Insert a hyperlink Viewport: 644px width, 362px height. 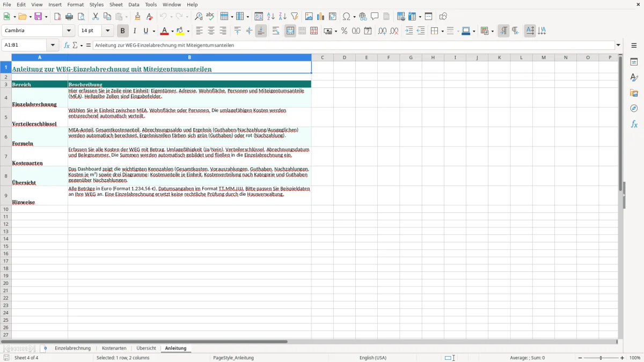pyautogui.click(x=363, y=17)
